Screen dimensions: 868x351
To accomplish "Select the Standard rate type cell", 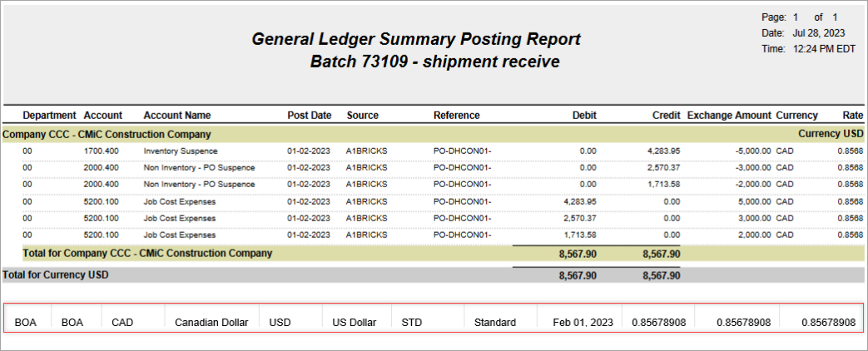I will [x=495, y=322].
